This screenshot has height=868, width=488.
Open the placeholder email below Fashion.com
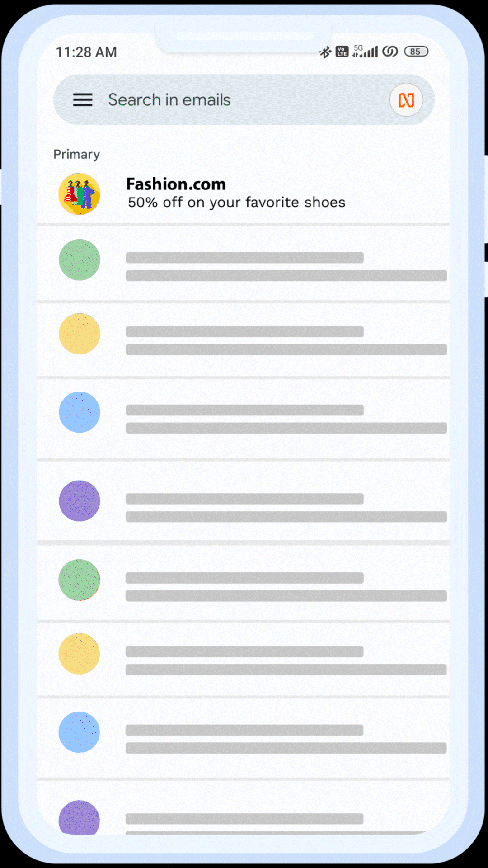[x=243, y=263]
